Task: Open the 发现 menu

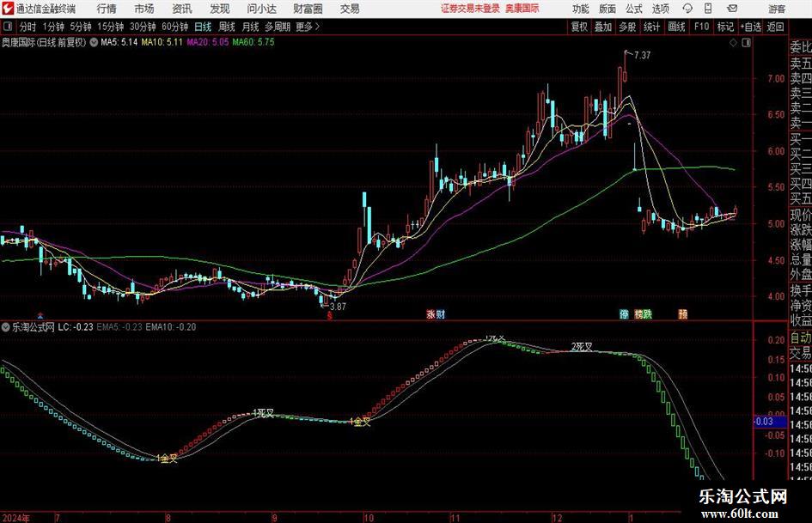Action: tap(220, 9)
